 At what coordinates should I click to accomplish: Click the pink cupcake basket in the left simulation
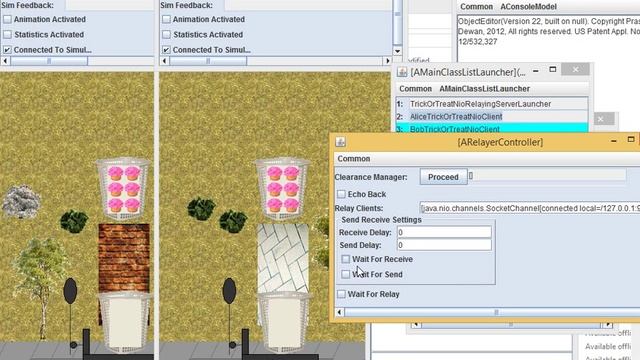[123, 189]
